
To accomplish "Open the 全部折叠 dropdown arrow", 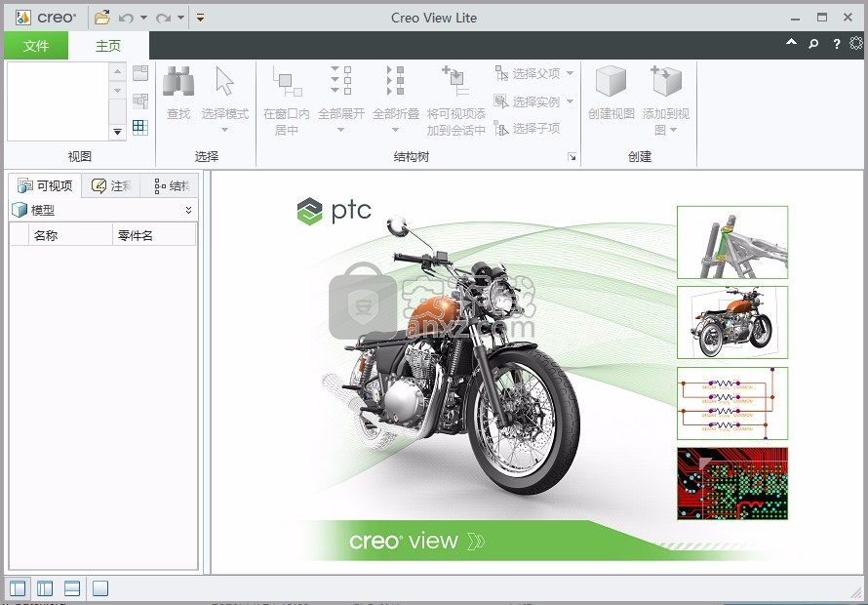I will tap(395, 130).
